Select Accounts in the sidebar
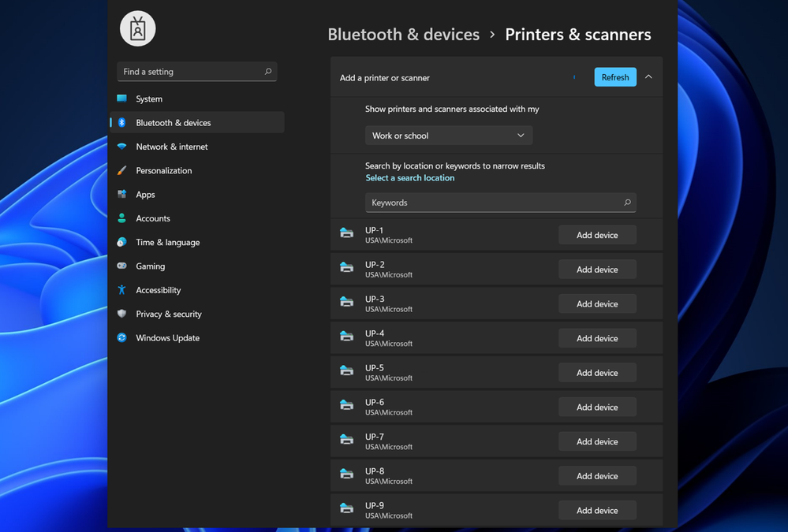 coord(197,218)
